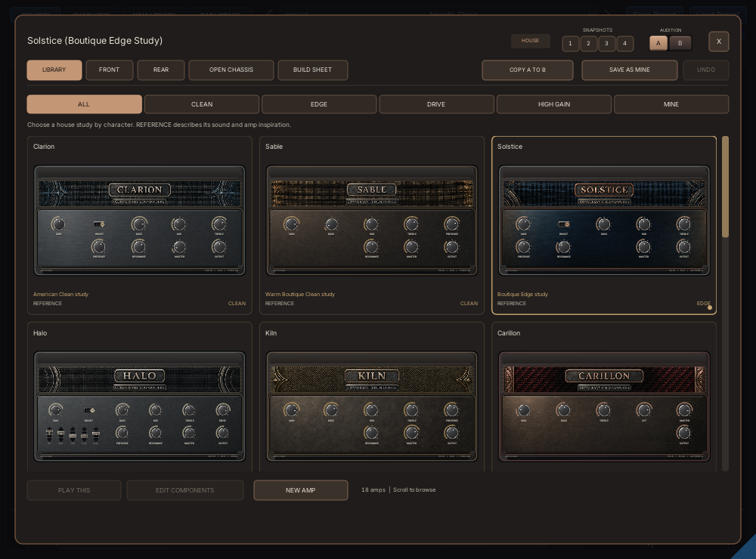The image size is (756, 559).
Task: Click the '18 amps' count text
Action: click(x=373, y=490)
